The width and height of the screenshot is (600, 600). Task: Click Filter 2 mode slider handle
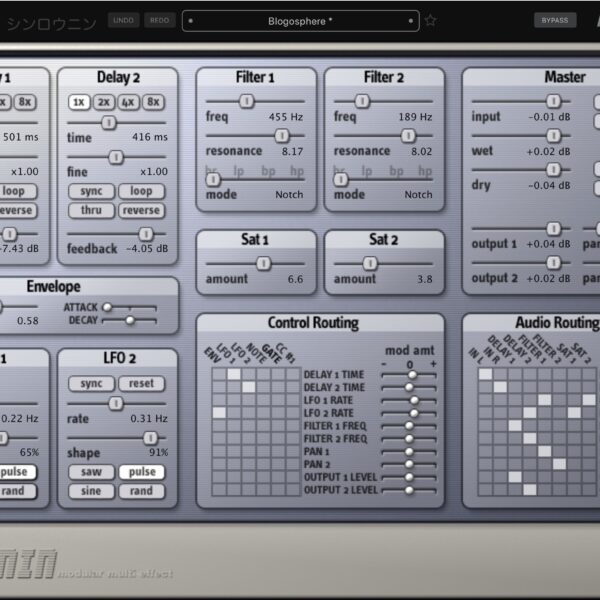(x=341, y=179)
